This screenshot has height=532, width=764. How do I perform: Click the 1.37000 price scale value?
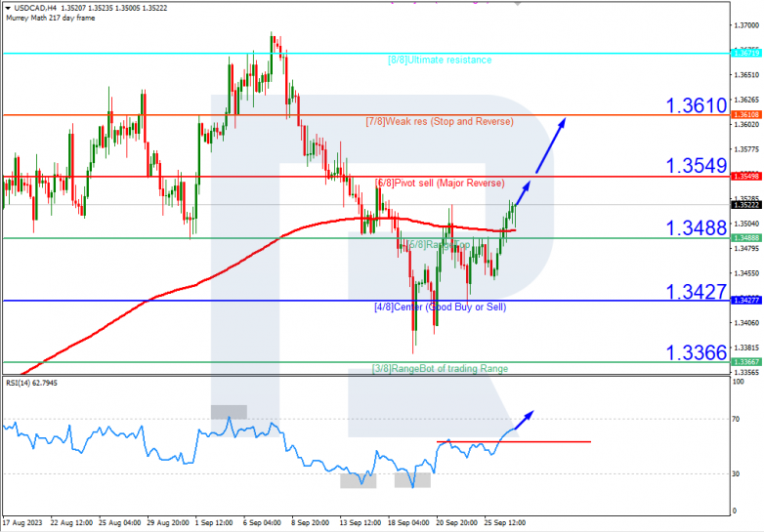[746, 24]
